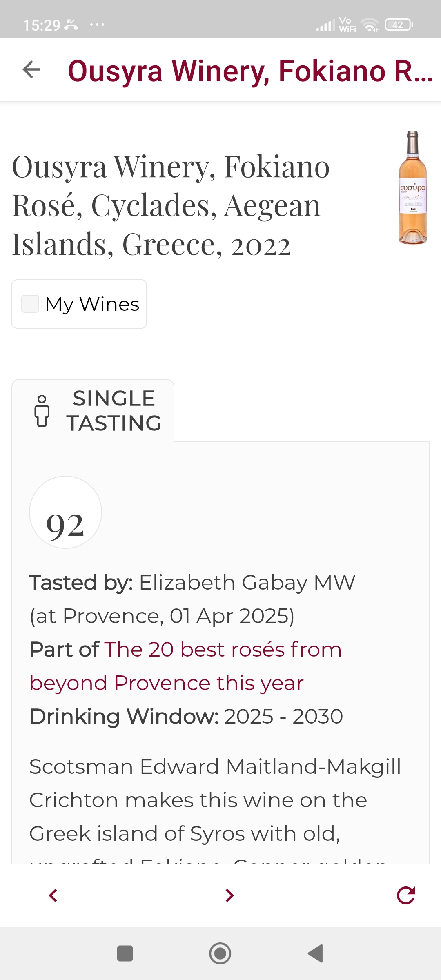Tap the Android recent apps square button
Image resolution: width=441 pixels, height=980 pixels.
click(x=125, y=953)
